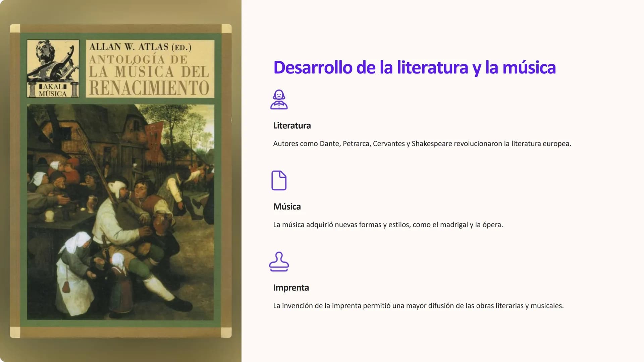Screen dimensions: 644x362
Task: Click the writer portrait icon above Literatura
Action: tap(279, 100)
